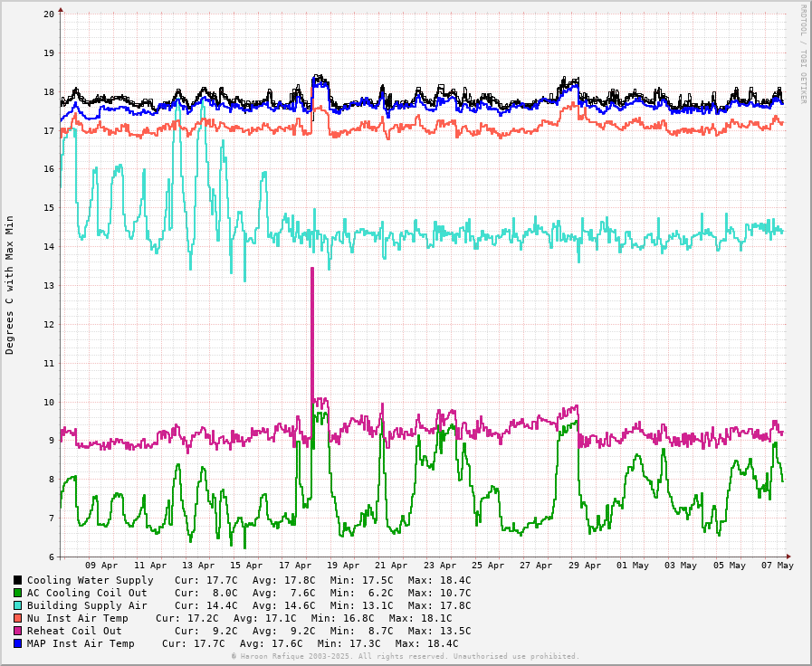Click the 20 value on the y-axis

49,14
